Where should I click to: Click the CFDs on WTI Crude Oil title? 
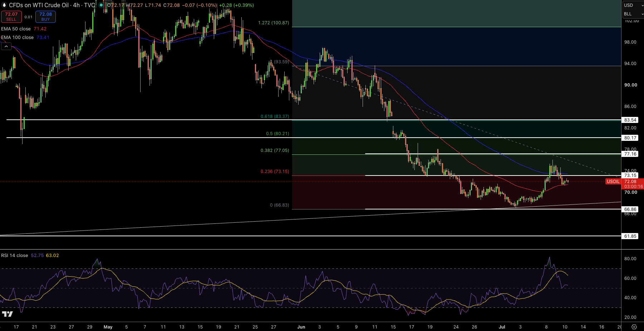click(x=39, y=5)
